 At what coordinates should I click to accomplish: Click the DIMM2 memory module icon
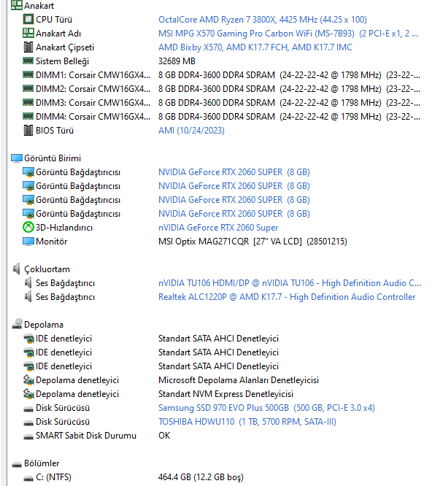(x=28, y=88)
